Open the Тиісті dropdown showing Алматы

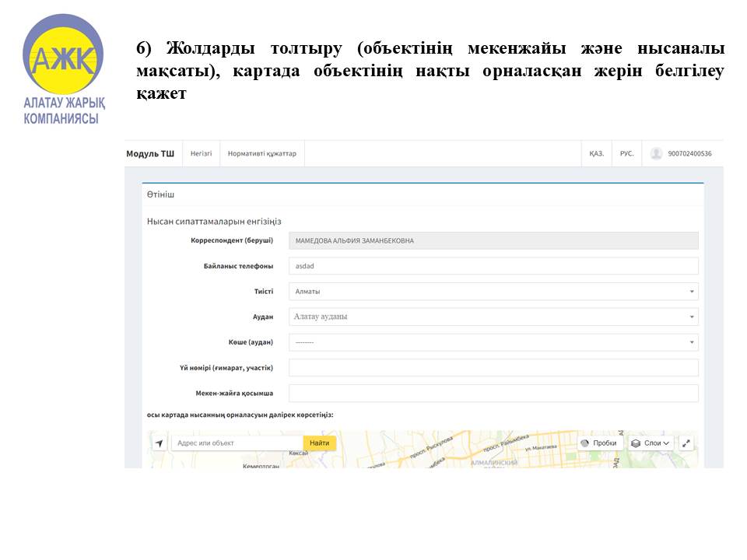click(x=493, y=292)
